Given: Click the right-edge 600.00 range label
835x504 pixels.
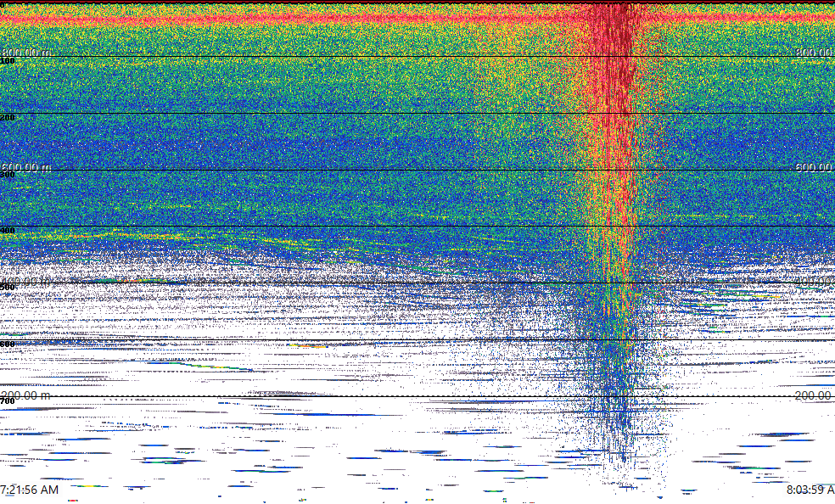Looking at the screenshot, I should pos(813,167).
